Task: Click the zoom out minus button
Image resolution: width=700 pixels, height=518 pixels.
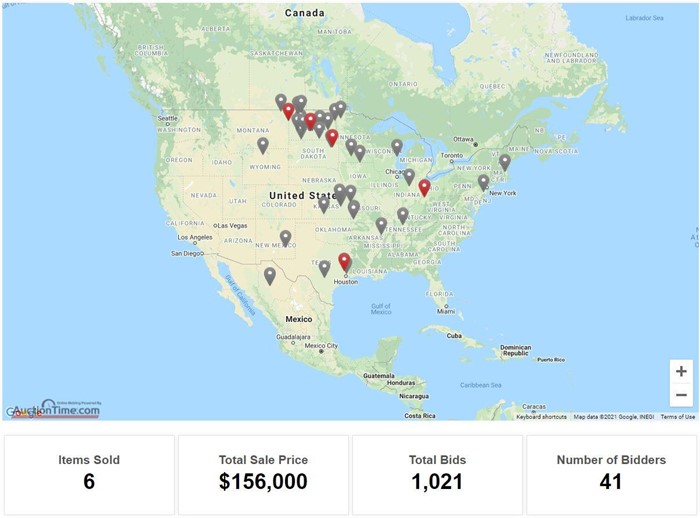Action: coord(681,395)
